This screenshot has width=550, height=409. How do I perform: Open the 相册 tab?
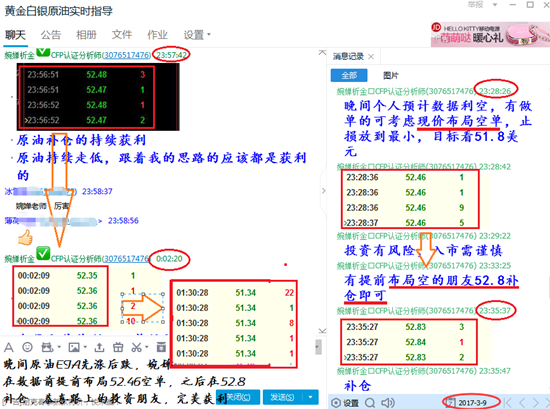pos(86,35)
